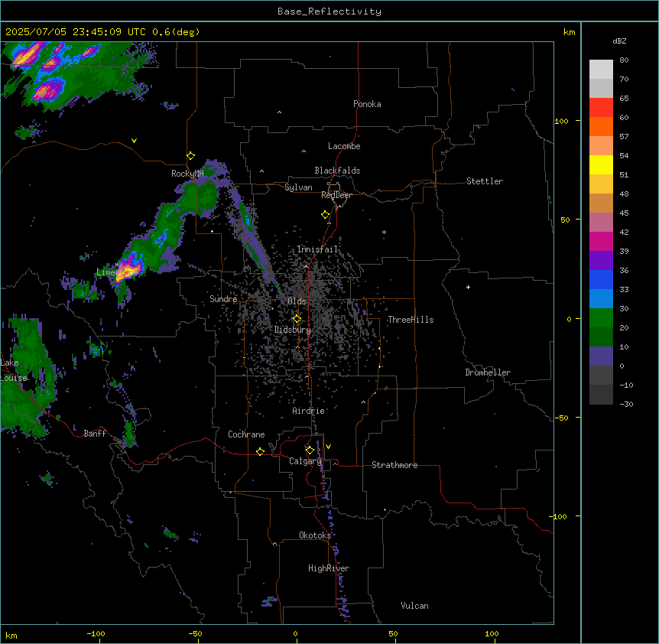Click the Cochrane city label
This screenshot has width=659, height=644.
pyautogui.click(x=246, y=434)
